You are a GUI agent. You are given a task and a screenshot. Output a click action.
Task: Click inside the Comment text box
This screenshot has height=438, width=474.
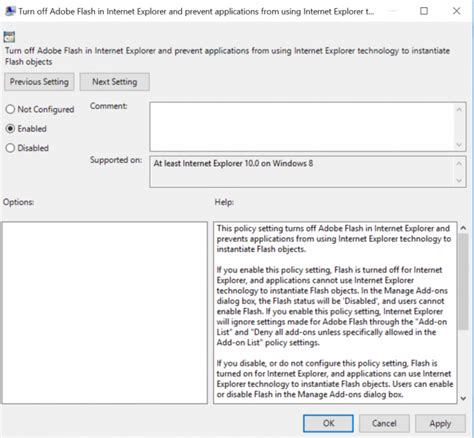click(x=302, y=127)
